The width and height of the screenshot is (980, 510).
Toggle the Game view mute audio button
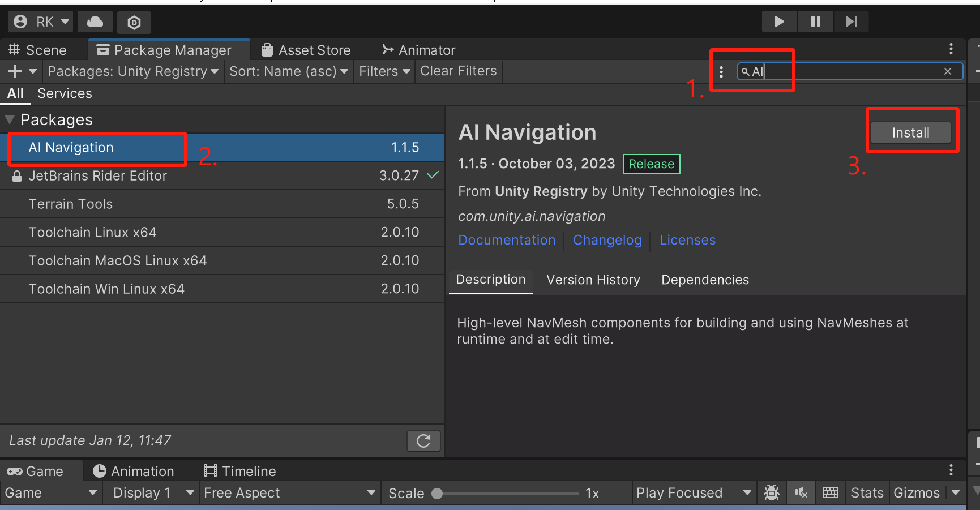pyautogui.click(x=801, y=493)
